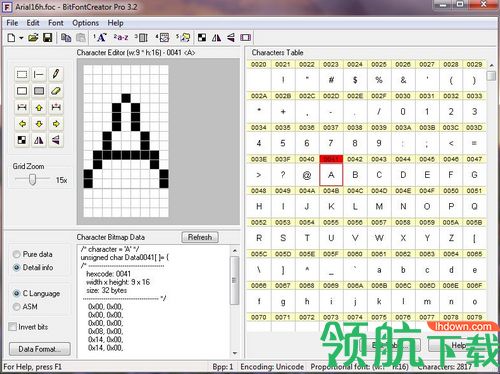500x374 pixels.
Task: Click the increase width tool icon
Action: click(56, 107)
